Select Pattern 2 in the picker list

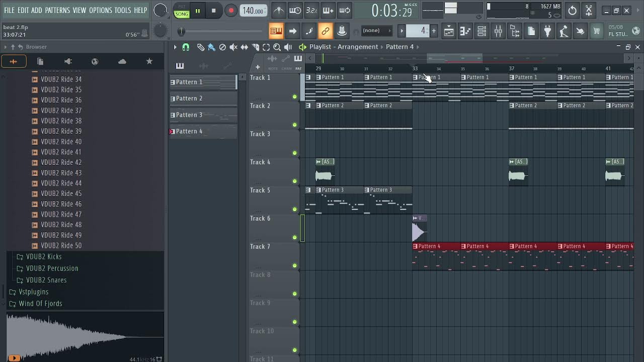[203, 99]
